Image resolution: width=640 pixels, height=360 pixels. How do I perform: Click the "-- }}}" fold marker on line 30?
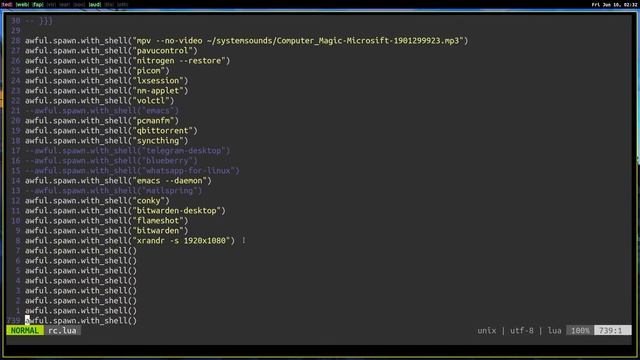point(39,21)
